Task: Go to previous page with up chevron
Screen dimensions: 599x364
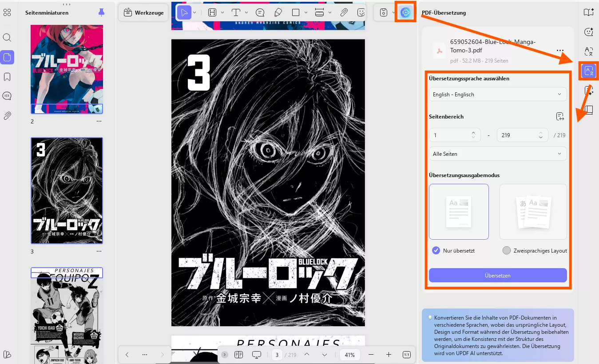Action: coord(307,355)
